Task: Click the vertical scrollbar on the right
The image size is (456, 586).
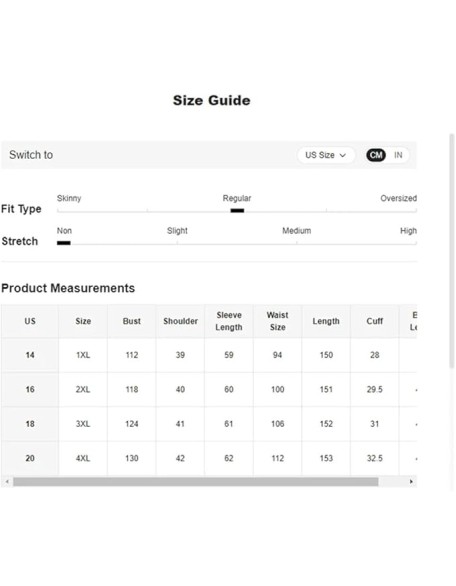Action: point(452,250)
